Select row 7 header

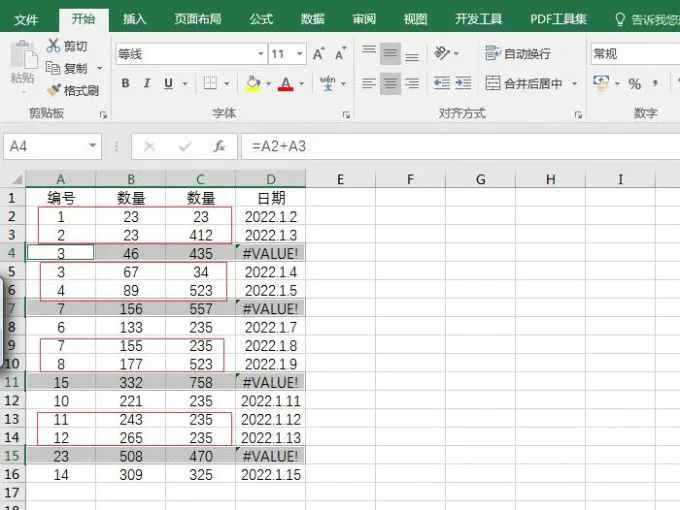point(12,308)
